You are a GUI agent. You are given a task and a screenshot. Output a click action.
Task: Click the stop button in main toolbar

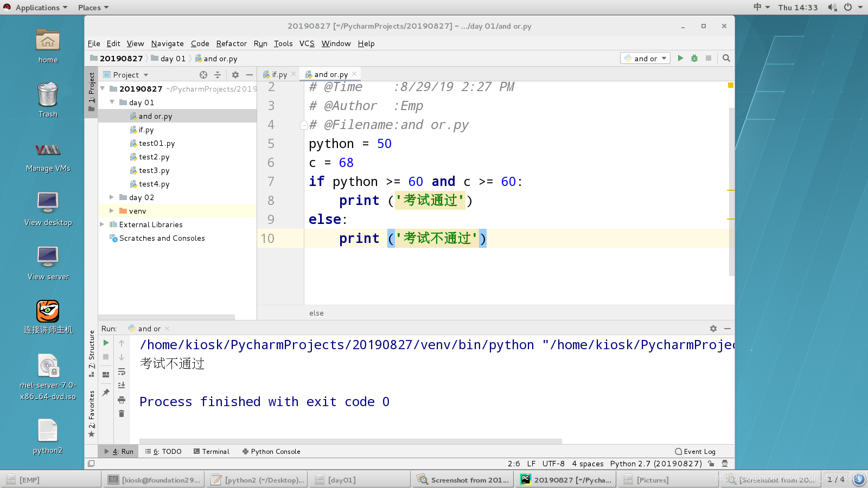[709, 58]
